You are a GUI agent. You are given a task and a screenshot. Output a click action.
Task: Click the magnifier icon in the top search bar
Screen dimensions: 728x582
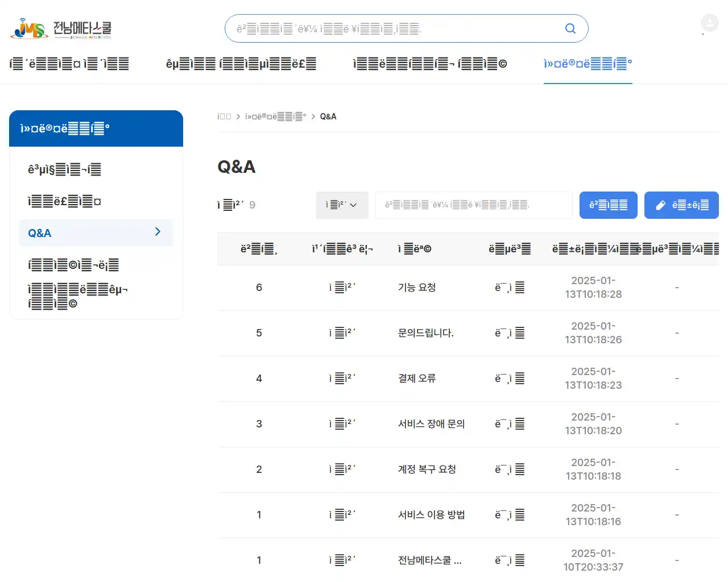(570, 28)
